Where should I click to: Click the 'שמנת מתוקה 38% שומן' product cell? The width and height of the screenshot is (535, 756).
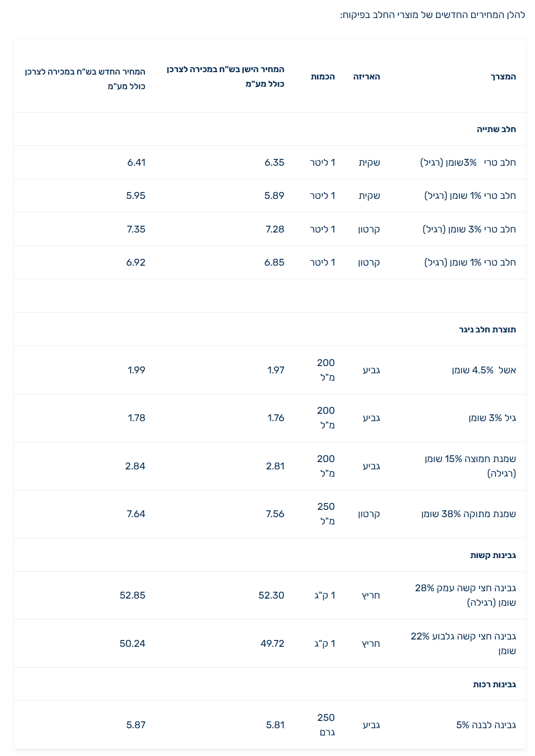[x=468, y=514]
